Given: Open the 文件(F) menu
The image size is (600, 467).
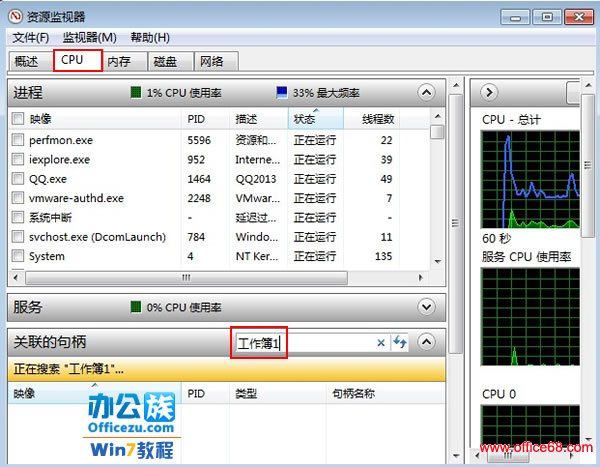Looking at the screenshot, I should coord(31,38).
